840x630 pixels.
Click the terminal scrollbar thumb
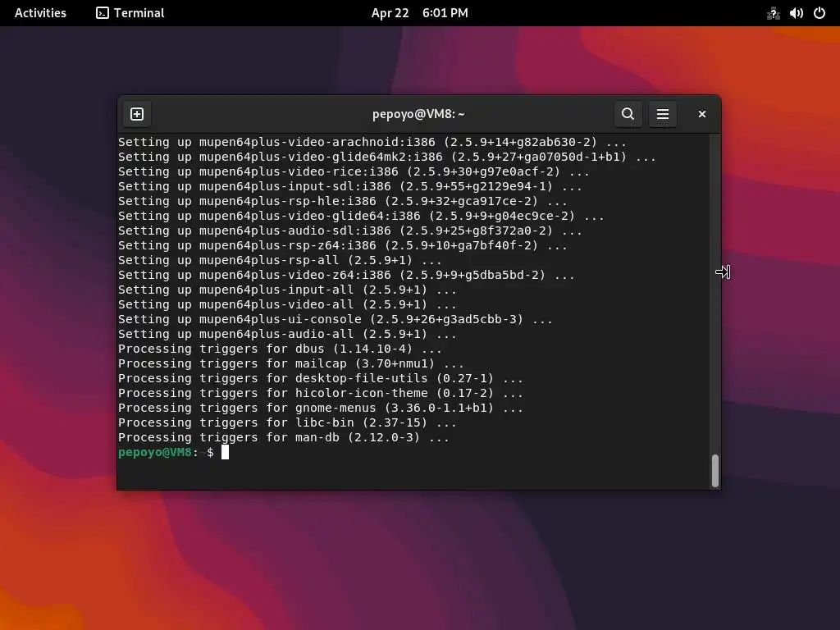pyautogui.click(x=714, y=470)
